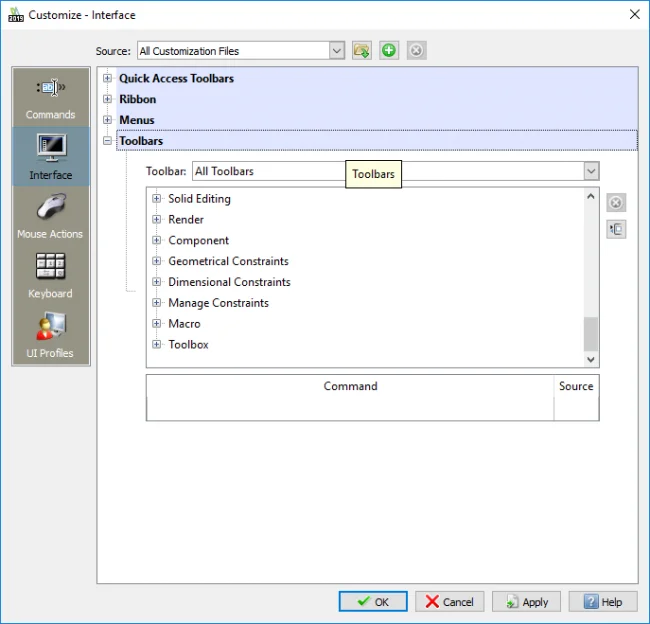Expand the Solid Editing toolbar entry
Screen dimensions: 650x624
pyautogui.click(x=157, y=199)
